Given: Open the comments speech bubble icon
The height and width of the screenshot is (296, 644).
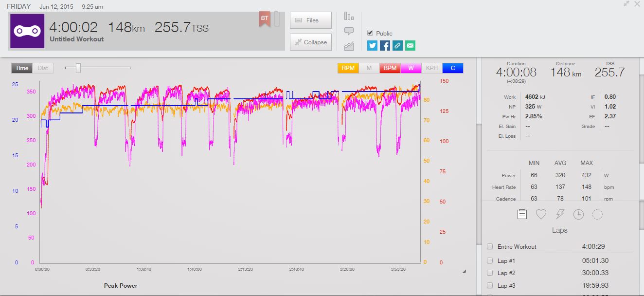Looking at the screenshot, I should click(349, 31).
